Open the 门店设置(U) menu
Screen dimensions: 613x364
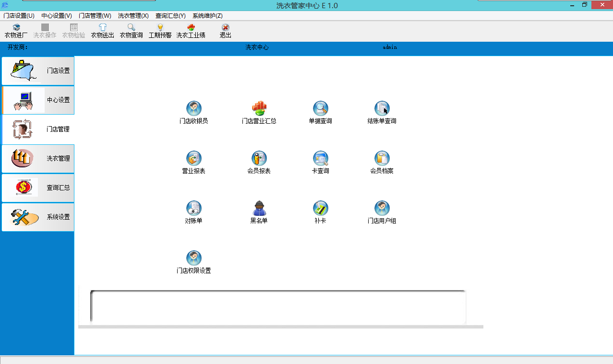pyautogui.click(x=19, y=16)
